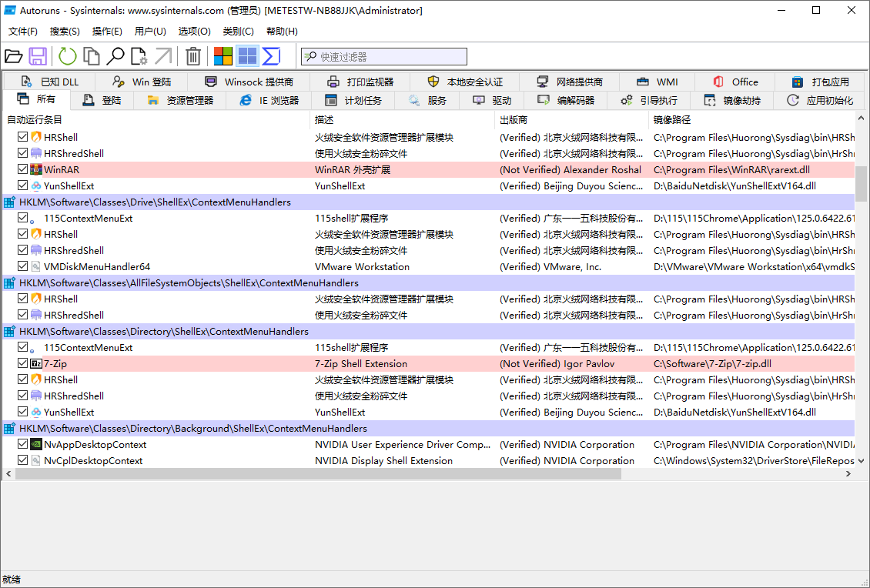Sort by 镜像路径 column header
Viewport: 870px width, 588px height.
click(751, 120)
